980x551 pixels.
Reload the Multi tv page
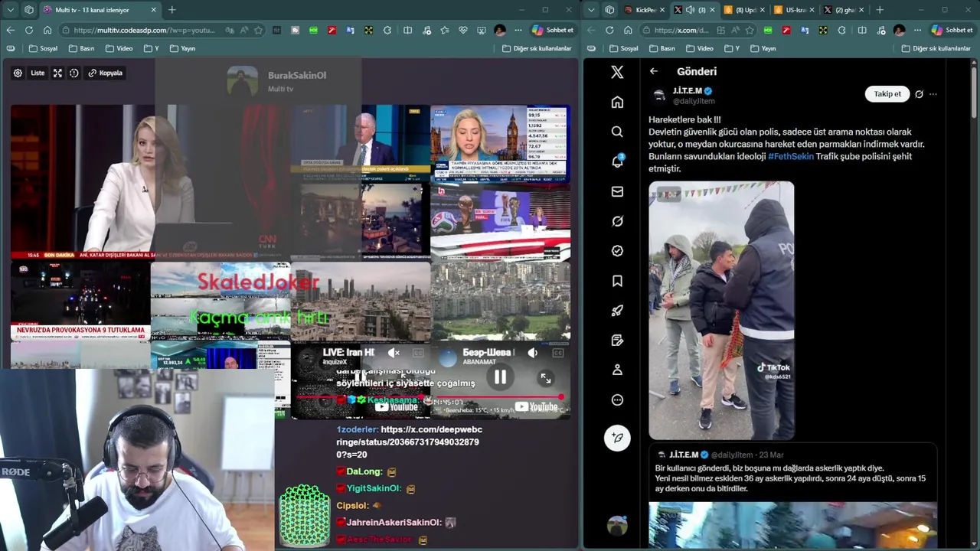click(28, 30)
